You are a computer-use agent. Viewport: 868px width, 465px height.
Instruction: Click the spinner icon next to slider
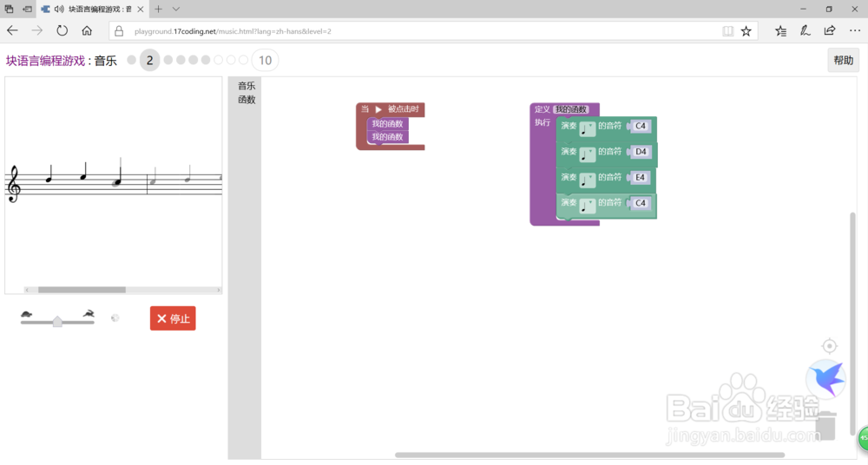pos(115,318)
